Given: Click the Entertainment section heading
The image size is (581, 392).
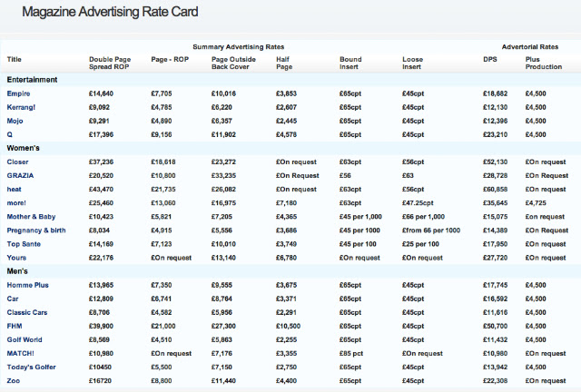Looking at the screenshot, I should (x=32, y=80).
